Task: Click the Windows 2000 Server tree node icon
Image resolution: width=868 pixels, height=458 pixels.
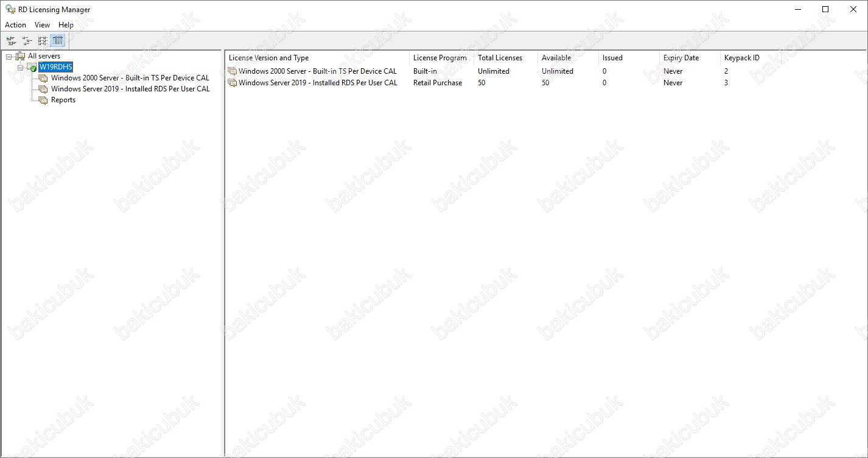Action: (x=43, y=78)
